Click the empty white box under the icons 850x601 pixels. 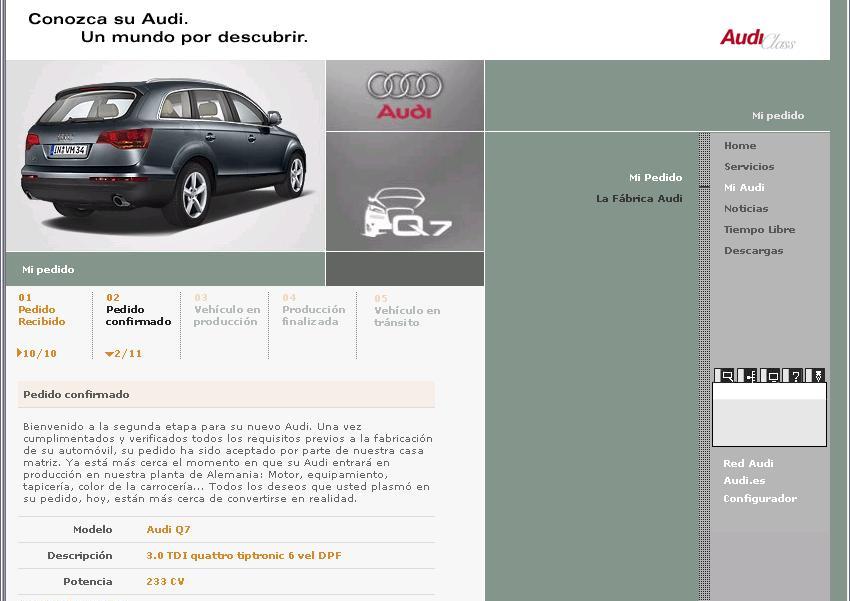point(769,414)
